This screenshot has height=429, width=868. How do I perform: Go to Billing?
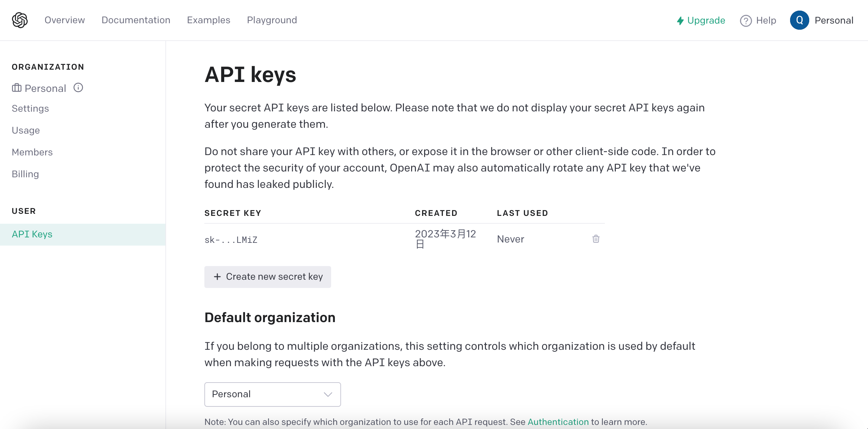[25, 174]
